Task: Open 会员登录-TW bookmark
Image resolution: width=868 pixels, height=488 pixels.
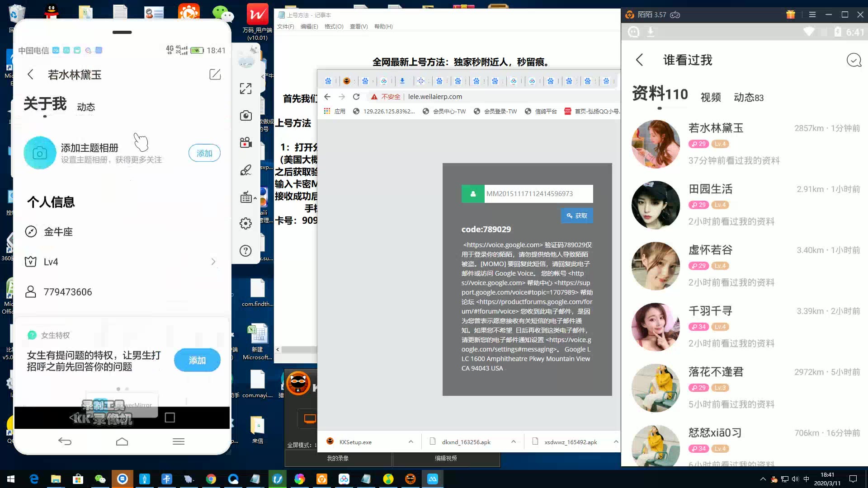Action: (x=495, y=111)
